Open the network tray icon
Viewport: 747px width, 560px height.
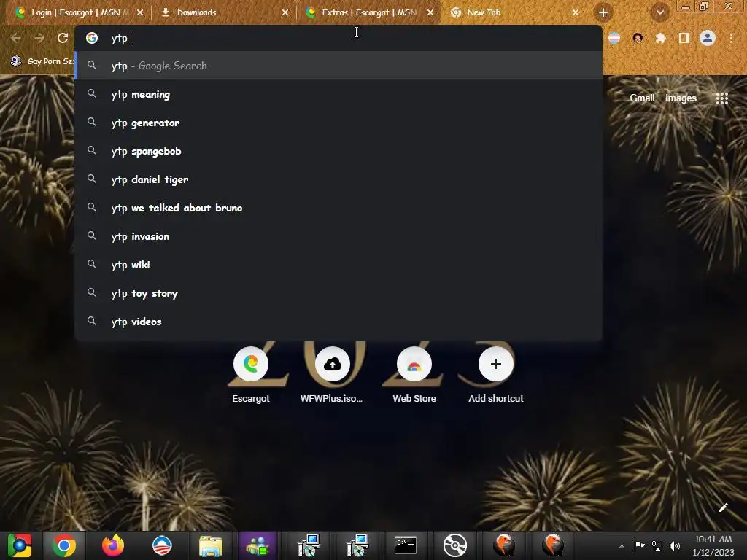click(657, 545)
